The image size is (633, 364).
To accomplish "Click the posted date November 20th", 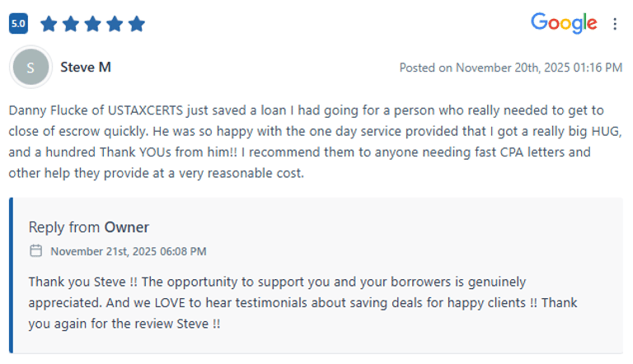I will click(510, 68).
